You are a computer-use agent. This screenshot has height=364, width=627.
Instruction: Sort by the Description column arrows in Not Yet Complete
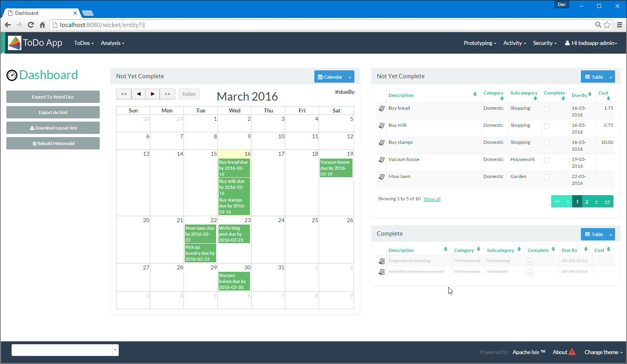point(475,94)
